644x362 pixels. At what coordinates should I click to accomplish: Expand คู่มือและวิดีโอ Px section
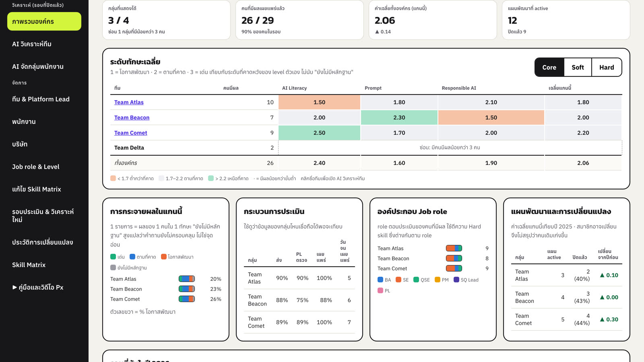pyautogui.click(x=44, y=287)
